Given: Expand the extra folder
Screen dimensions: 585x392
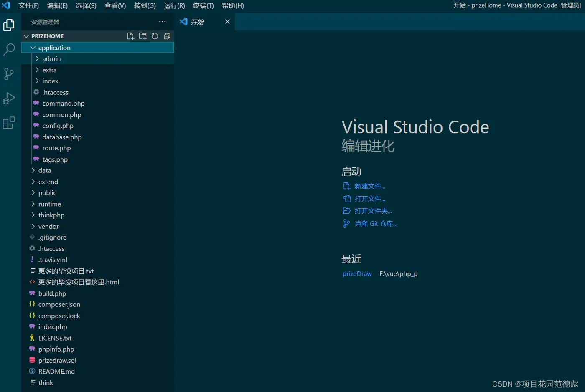Looking at the screenshot, I should click(x=97, y=70).
